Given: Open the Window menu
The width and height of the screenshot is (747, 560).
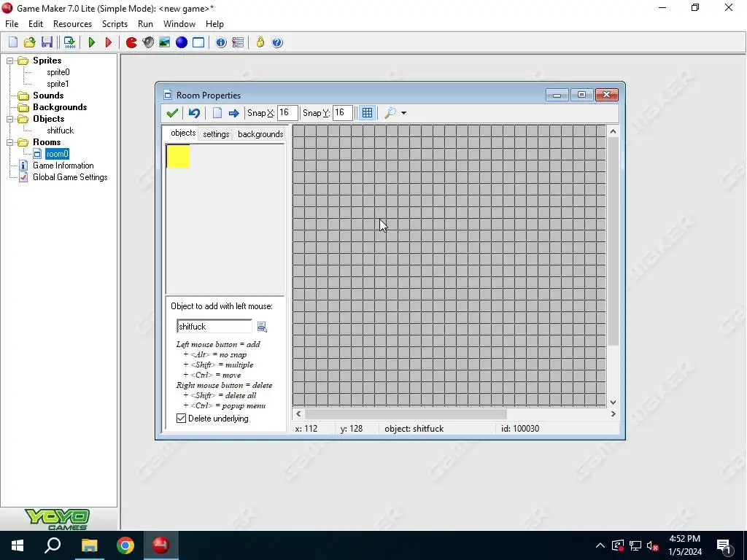Looking at the screenshot, I should [x=179, y=24].
